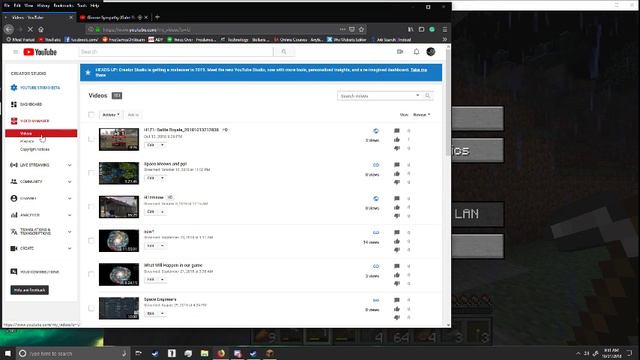Open Firefox Bookmarks menu
This screenshot has height=360, width=640.
[x=63, y=6]
